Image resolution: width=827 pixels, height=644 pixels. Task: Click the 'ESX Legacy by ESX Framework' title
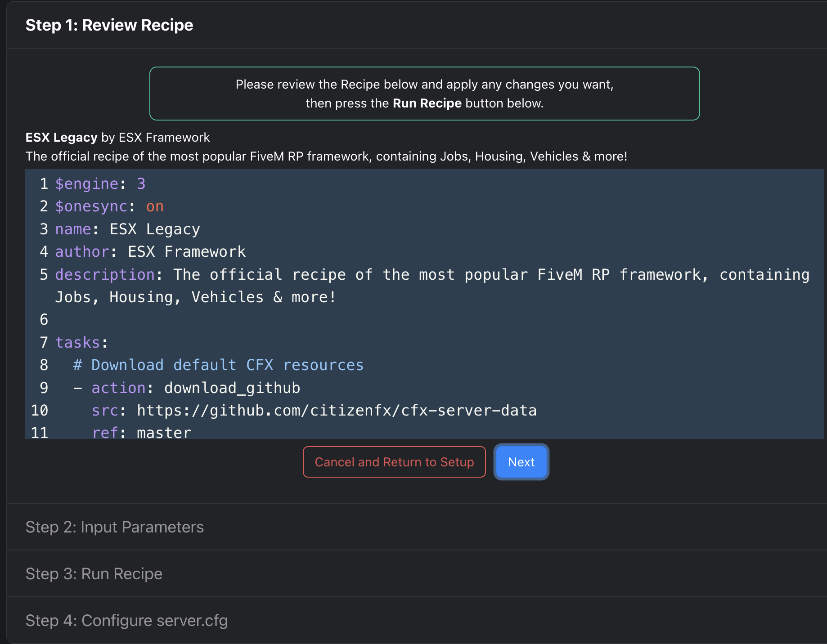pos(117,137)
